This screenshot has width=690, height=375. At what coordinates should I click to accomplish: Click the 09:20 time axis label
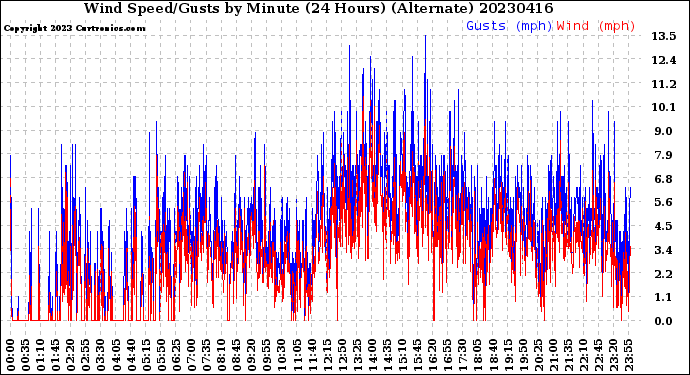point(252,355)
